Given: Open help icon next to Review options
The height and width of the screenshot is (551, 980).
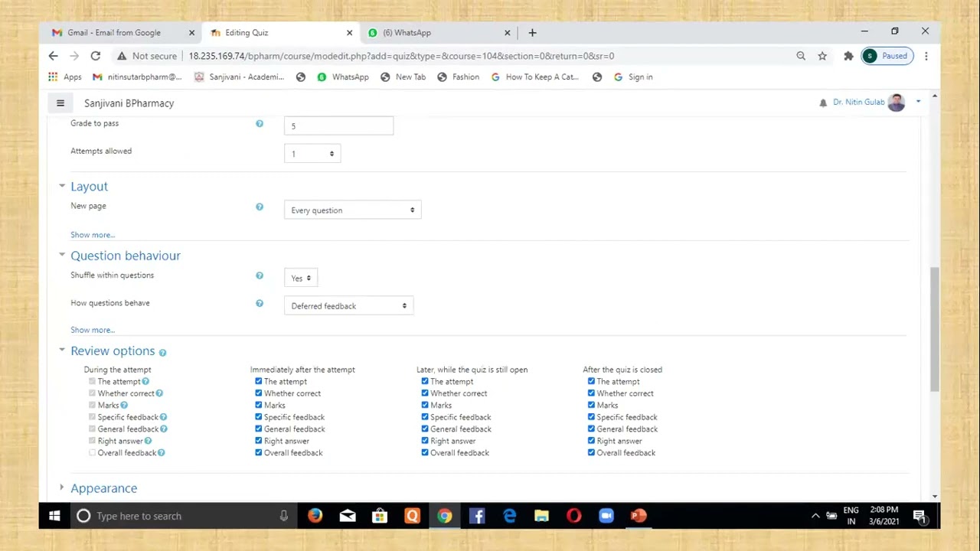Looking at the screenshot, I should coord(162,352).
